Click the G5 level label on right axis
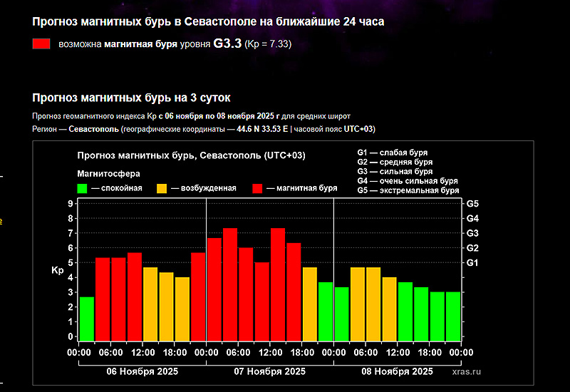 coord(472,204)
